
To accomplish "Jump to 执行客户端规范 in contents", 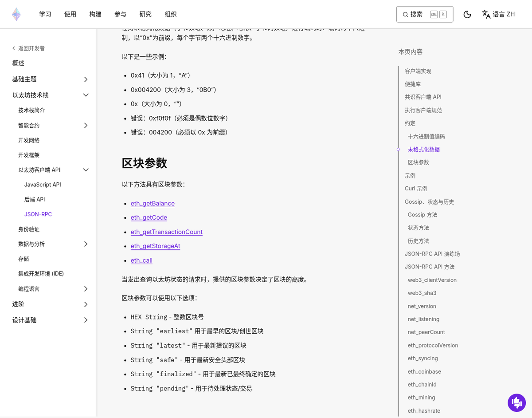I will pyautogui.click(x=423, y=110).
